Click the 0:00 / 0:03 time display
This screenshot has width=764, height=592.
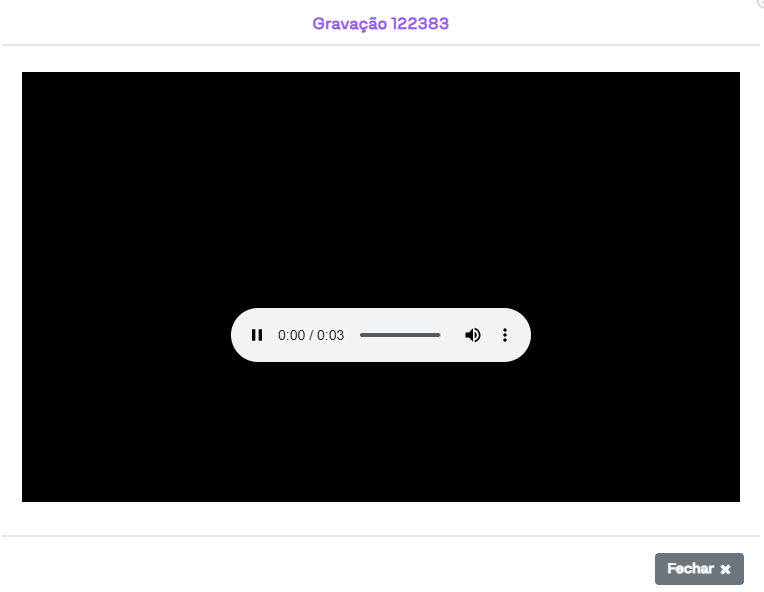[311, 335]
